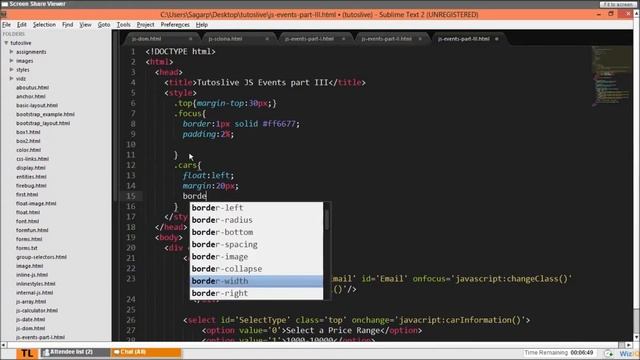Open the Help menu
Screen dimensions: 640x360
point(202,25)
